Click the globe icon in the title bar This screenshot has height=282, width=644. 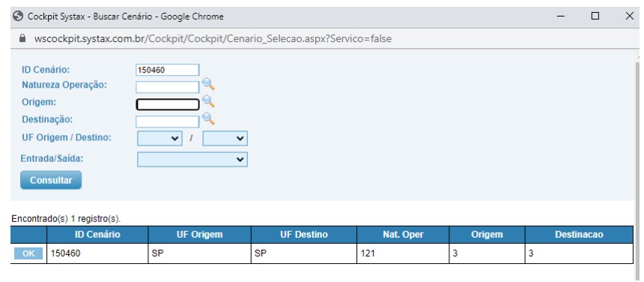tap(18, 16)
